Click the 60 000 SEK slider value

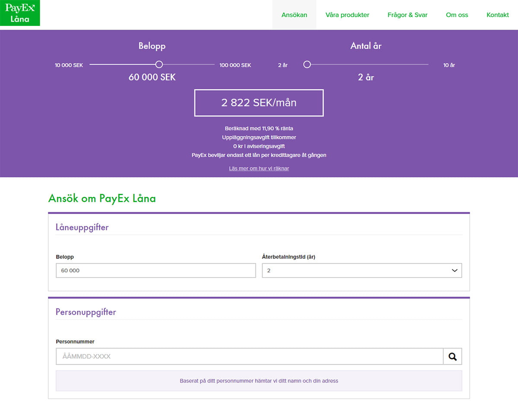pos(152,78)
